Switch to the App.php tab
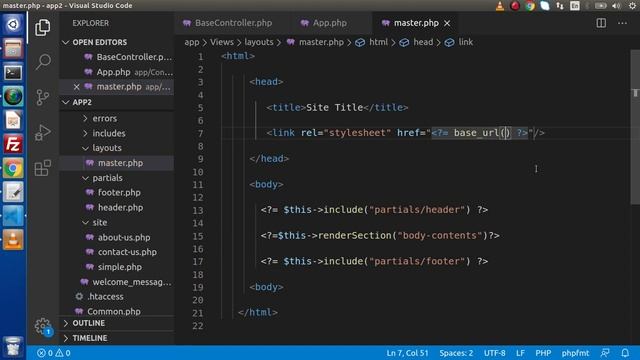The image size is (640, 360). 331,23
